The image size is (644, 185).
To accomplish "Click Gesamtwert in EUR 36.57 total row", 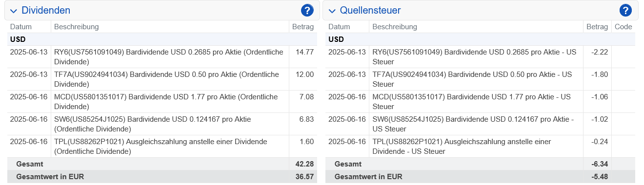I will (x=162, y=177).
